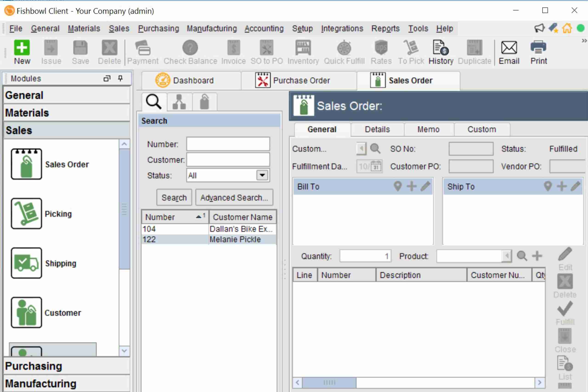The image size is (588, 392).
Task: Click the product search magnifier icon
Action: click(x=522, y=256)
